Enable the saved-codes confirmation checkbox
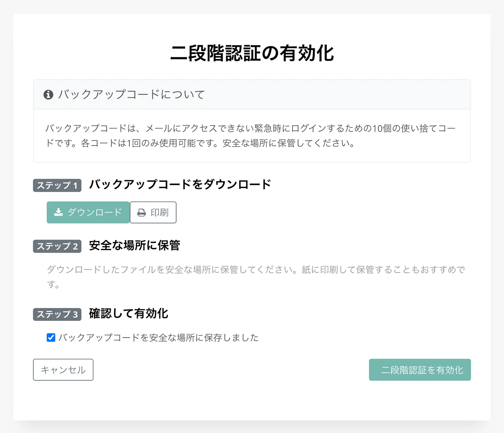 (51, 337)
